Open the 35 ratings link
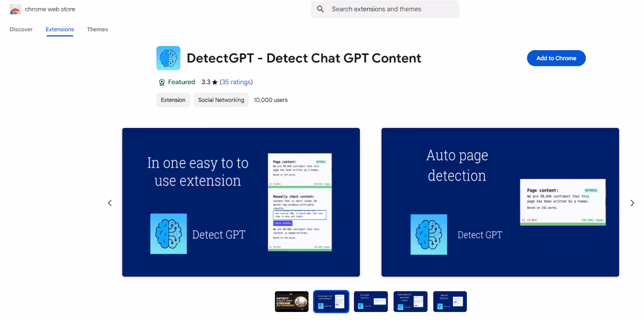 236,82
